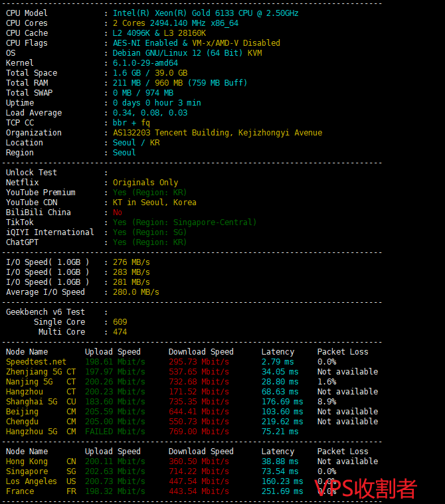Click the TCP CC 'bbr + fq' value
The height and width of the screenshot is (504, 445).
coord(132,123)
